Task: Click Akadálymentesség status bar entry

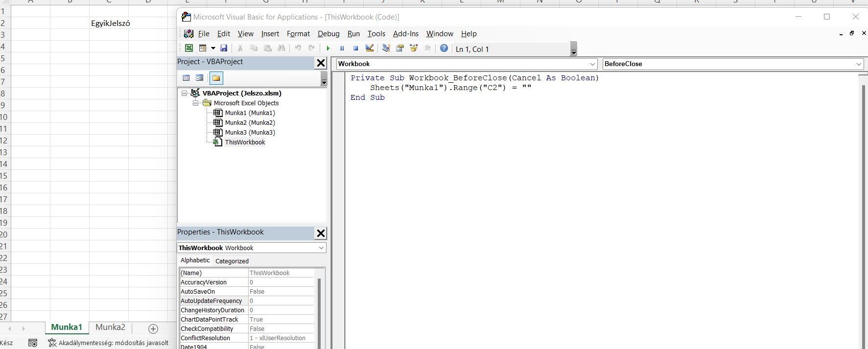Action: pos(108,343)
